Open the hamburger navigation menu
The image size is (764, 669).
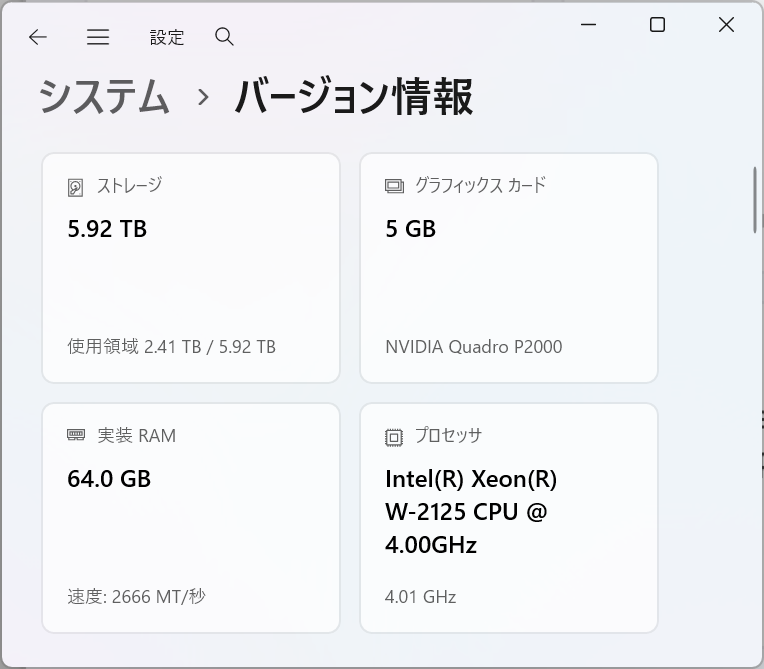[98, 37]
